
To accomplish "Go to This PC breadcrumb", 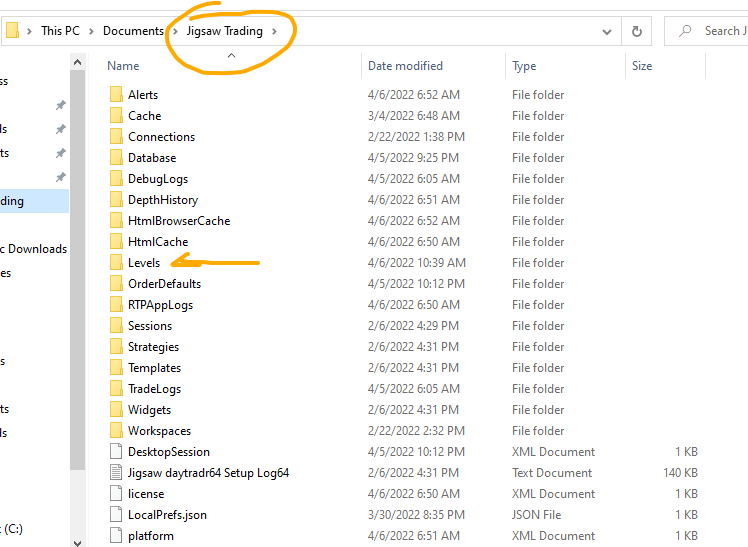I will (61, 31).
